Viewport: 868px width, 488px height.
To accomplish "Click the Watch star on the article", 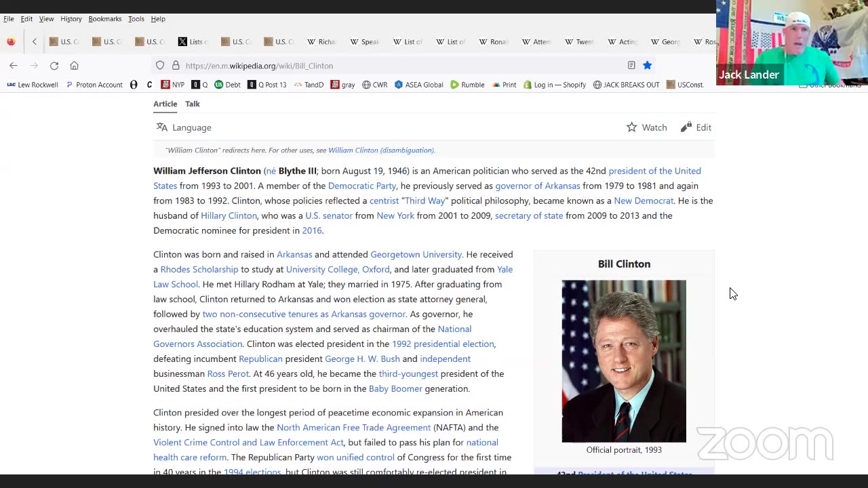I will [x=647, y=127].
